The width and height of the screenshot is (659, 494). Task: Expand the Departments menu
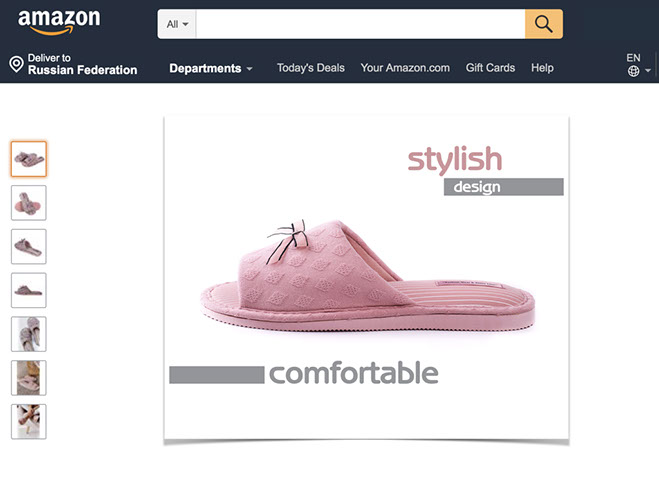coord(211,68)
